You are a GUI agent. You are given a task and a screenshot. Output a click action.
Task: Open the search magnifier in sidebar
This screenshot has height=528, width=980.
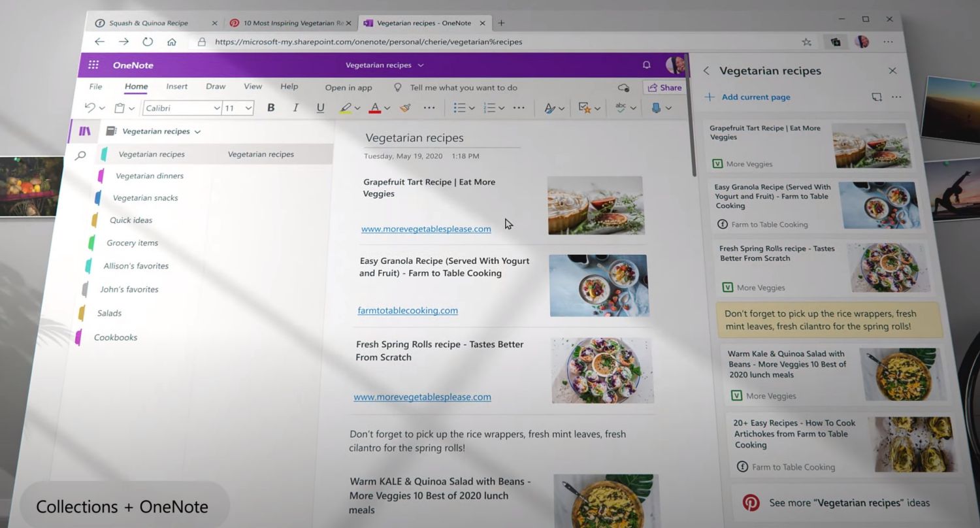(x=80, y=156)
